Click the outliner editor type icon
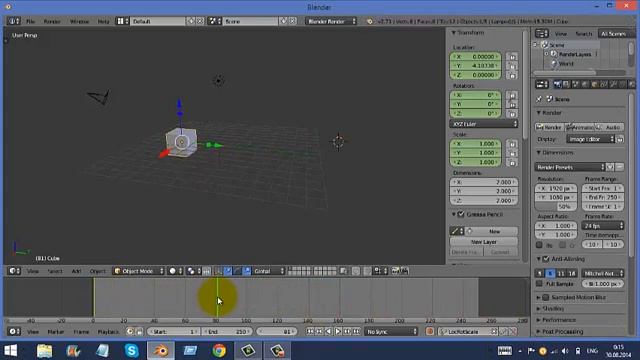Screen dimensions: 640x360 [542, 33]
